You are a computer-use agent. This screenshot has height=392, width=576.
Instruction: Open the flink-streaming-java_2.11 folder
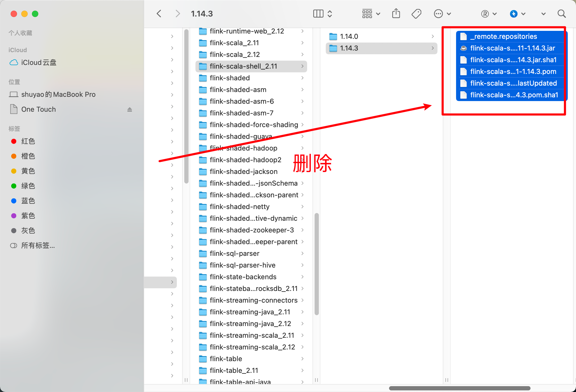pyautogui.click(x=251, y=312)
